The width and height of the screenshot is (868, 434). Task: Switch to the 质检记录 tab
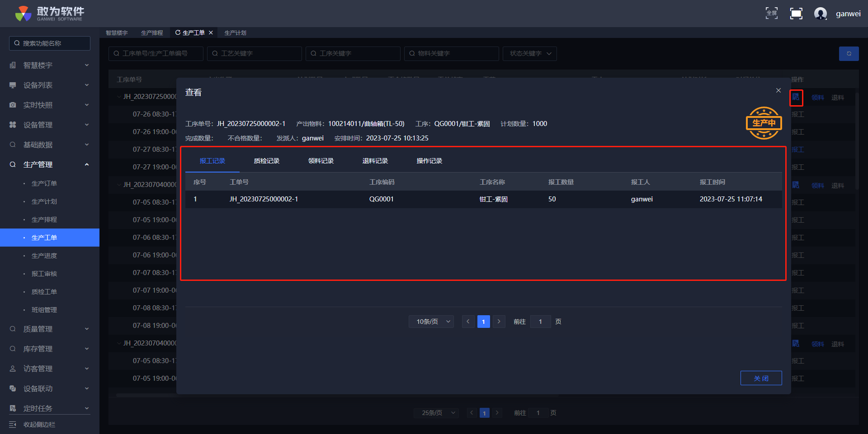(267, 161)
